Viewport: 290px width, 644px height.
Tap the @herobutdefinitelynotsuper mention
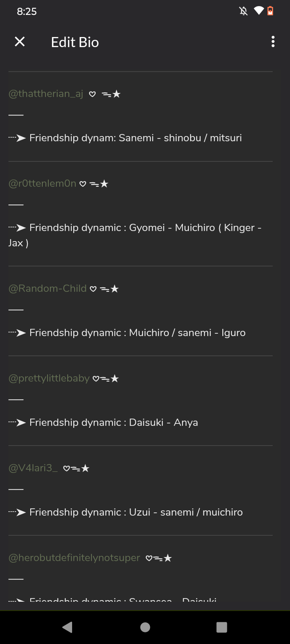(x=75, y=558)
